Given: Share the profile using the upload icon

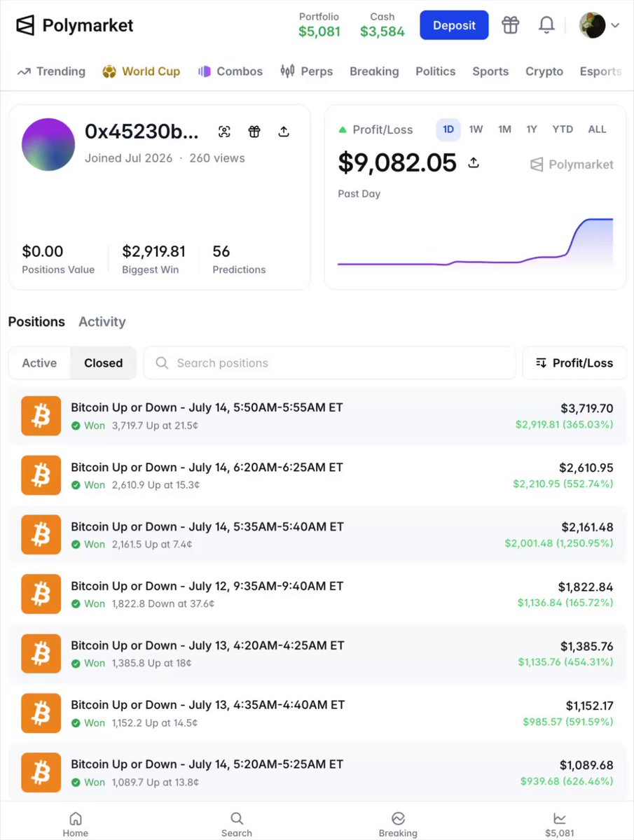Looking at the screenshot, I should [284, 132].
